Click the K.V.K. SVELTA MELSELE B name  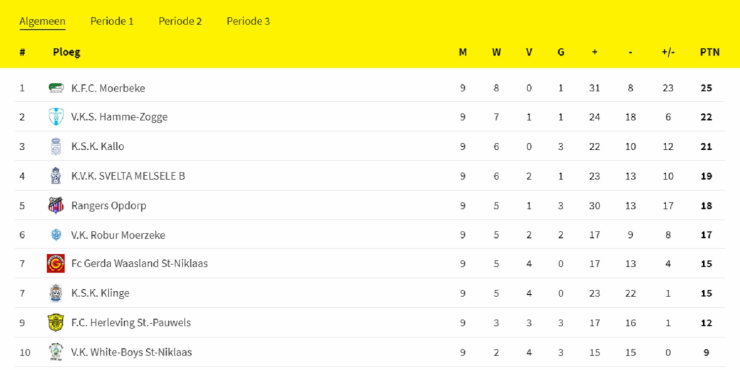coord(128,176)
